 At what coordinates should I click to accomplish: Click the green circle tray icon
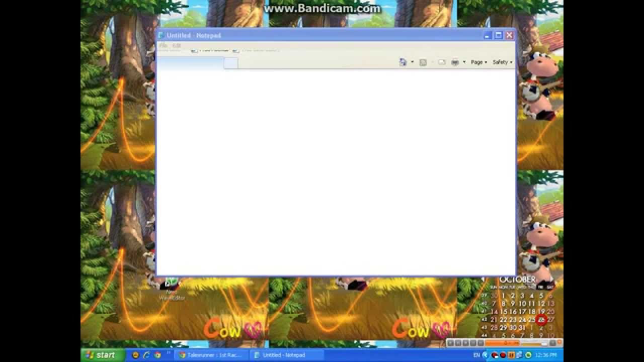(x=529, y=355)
